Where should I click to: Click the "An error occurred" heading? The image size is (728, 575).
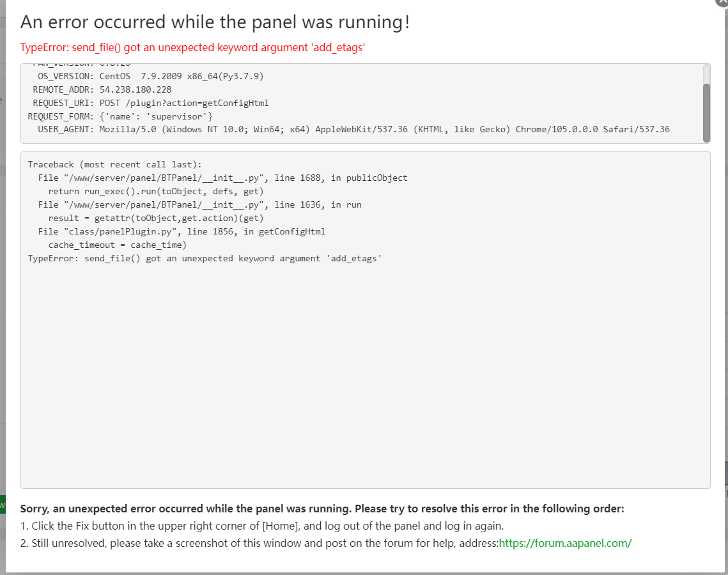[215, 22]
